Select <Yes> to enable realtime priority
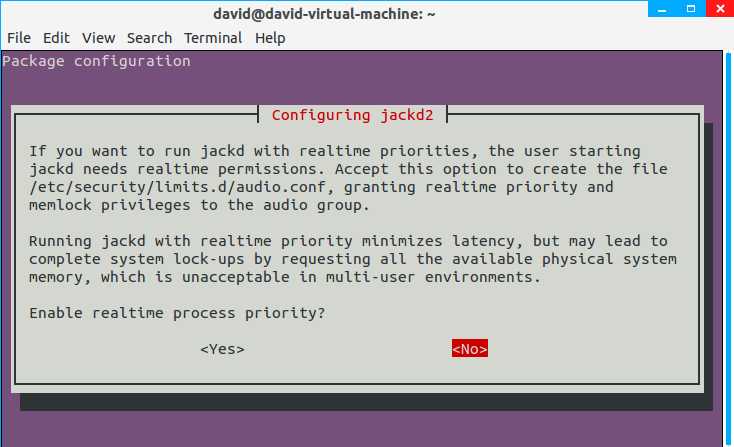734x447 pixels. pyautogui.click(x=222, y=349)
